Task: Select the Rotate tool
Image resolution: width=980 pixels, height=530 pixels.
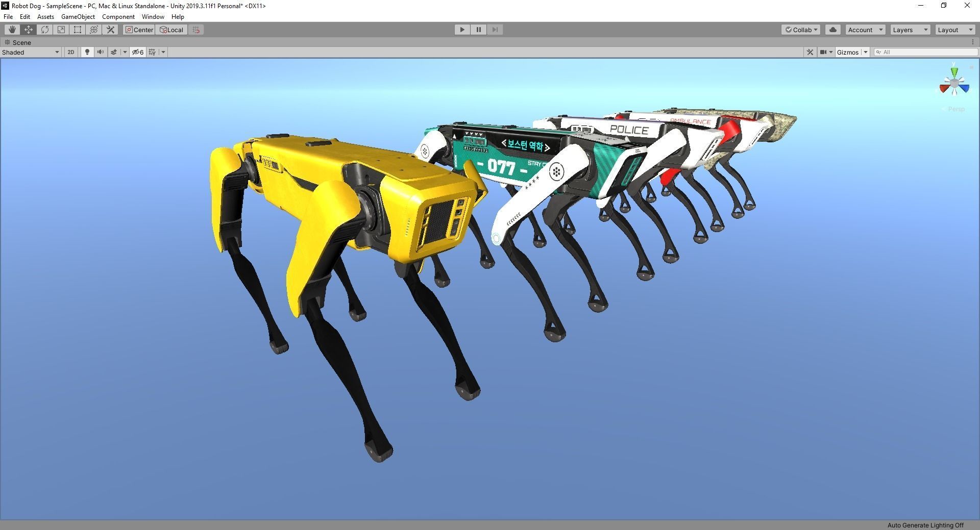Action: tap(45, 30)
